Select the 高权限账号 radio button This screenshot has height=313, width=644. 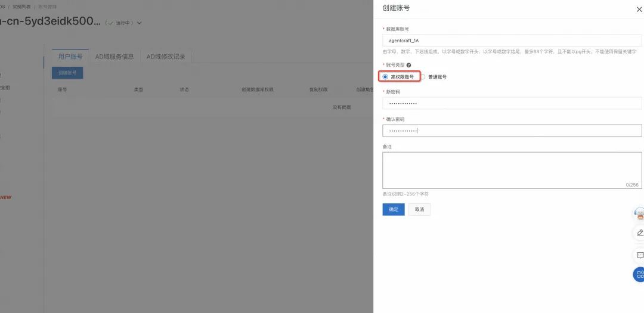[385, 77]
